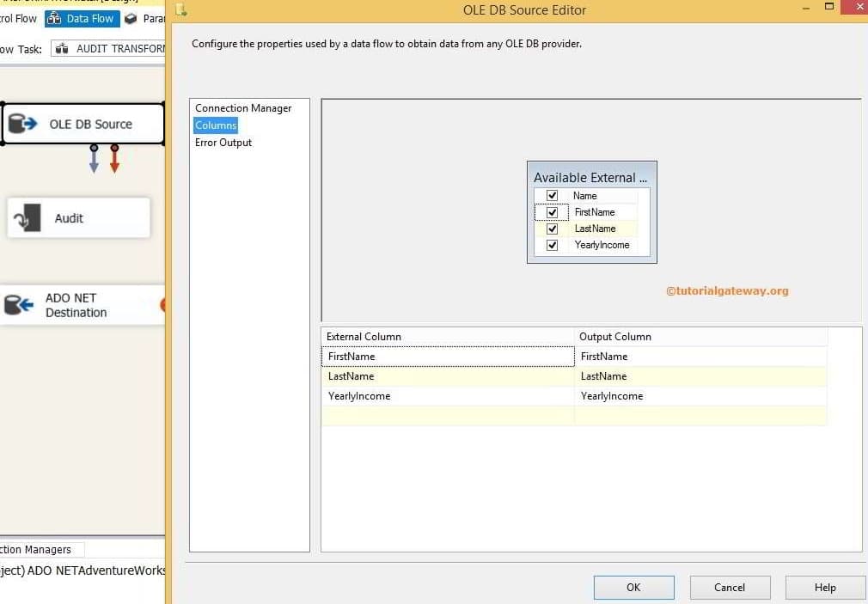This screenshot has width=868, height=604.
Task: Click OK to confirm the column mappings
Action: pyautogui.click(x=633, y=587)
